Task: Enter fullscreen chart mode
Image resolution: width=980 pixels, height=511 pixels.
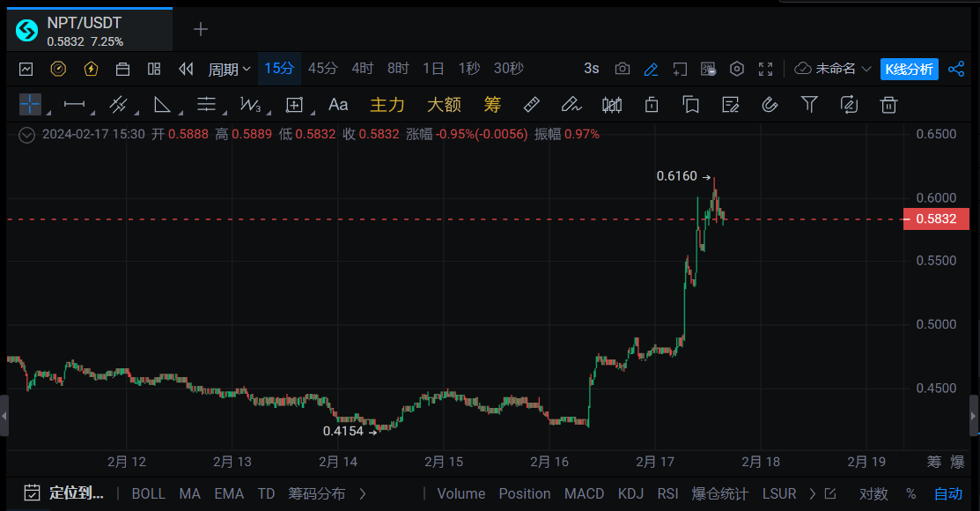Action: point(765,69)
